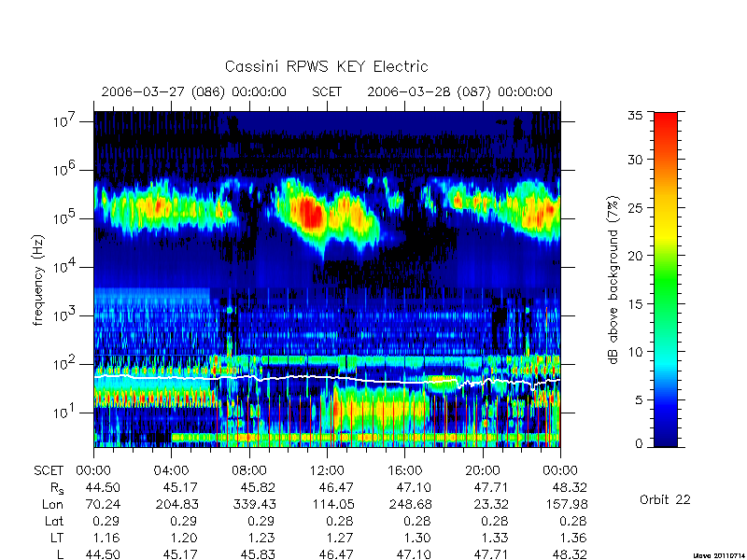This screenshot has width=747, height=560.
Task: Click the colorbar tick value 20
Action: pos(635,256)
